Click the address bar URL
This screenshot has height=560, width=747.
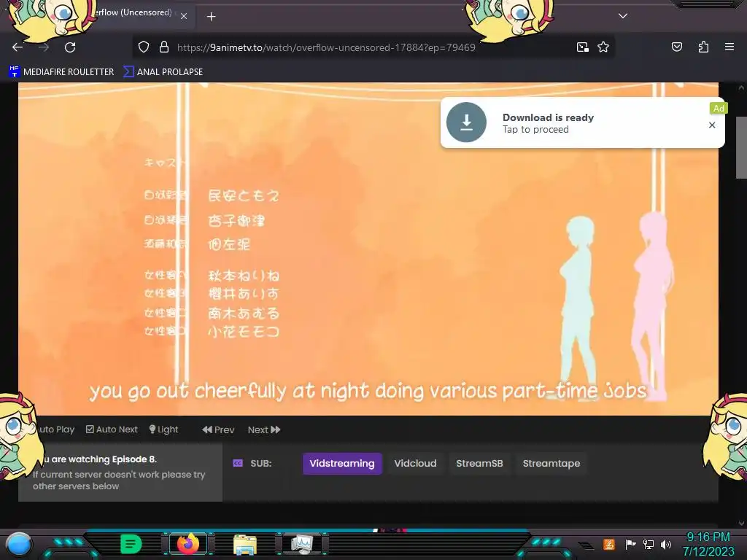point(326,47)
